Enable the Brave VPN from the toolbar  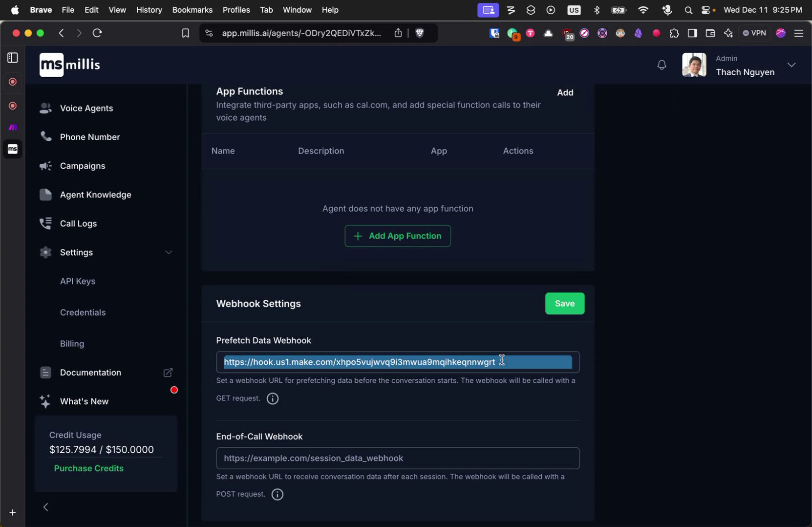pyautogui.click(x=754, y=33)
